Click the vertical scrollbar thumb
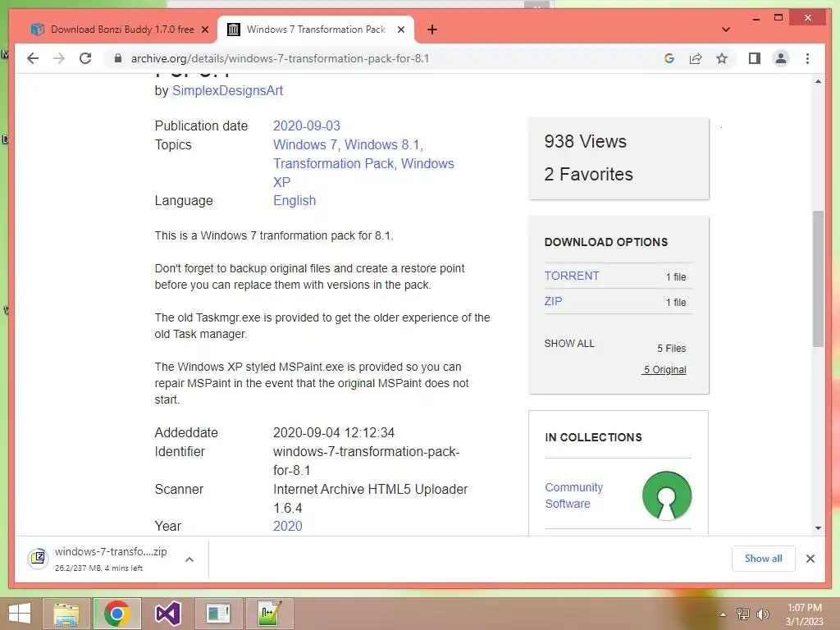The height and width of the screenshot is (630, 840). point(818,279)
